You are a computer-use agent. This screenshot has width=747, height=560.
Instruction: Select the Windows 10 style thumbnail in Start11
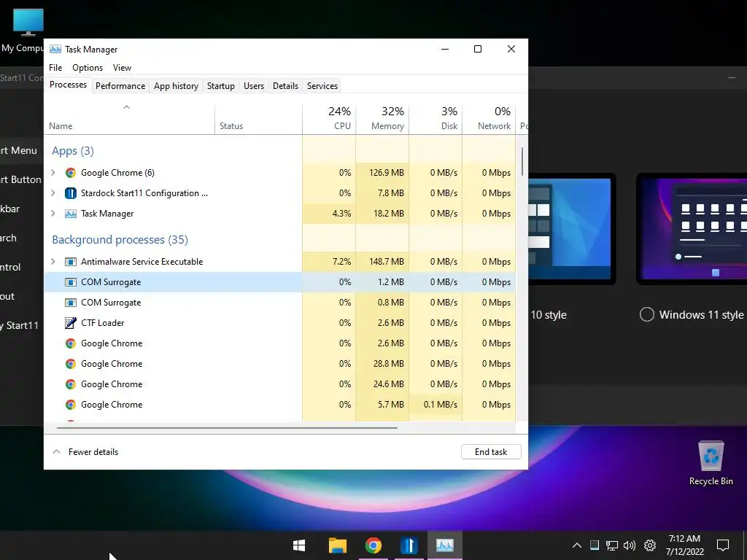click(572, 229)
